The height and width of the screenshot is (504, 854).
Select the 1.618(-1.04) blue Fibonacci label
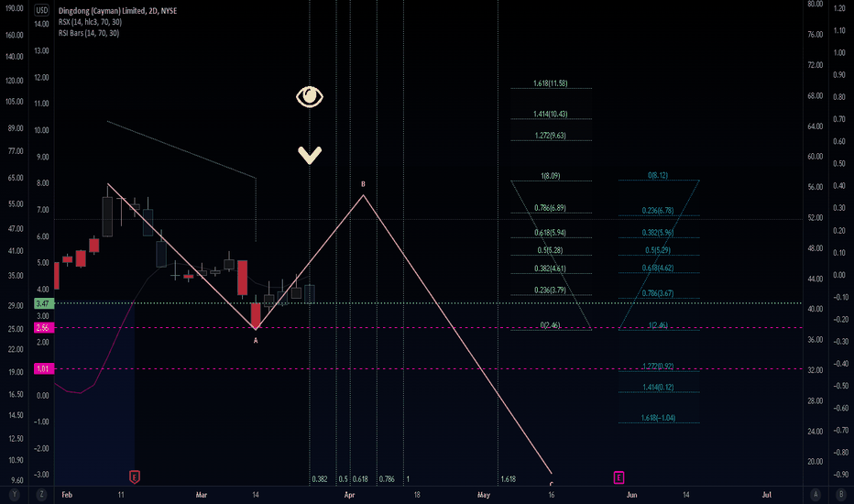pyautogui.click(x=658, y=418)
